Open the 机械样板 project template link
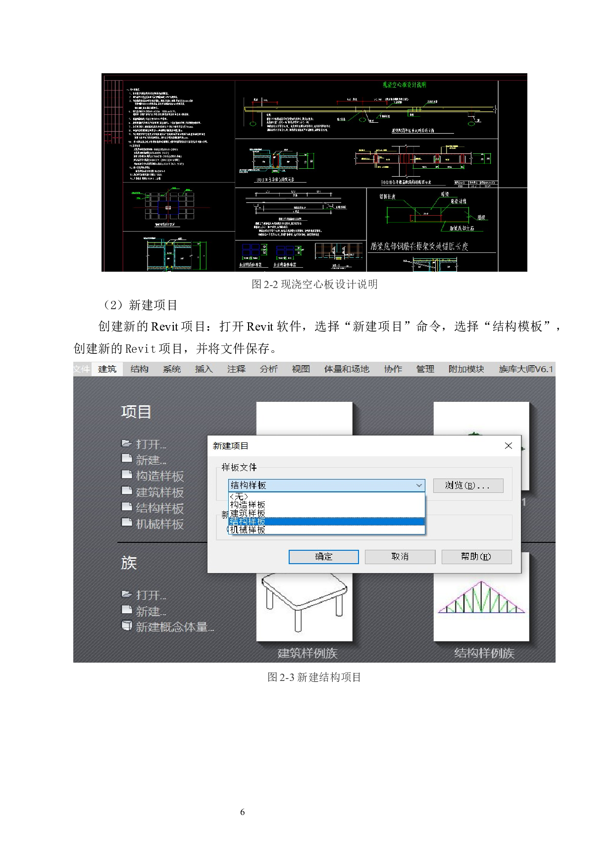 click(x=160, y=524)
